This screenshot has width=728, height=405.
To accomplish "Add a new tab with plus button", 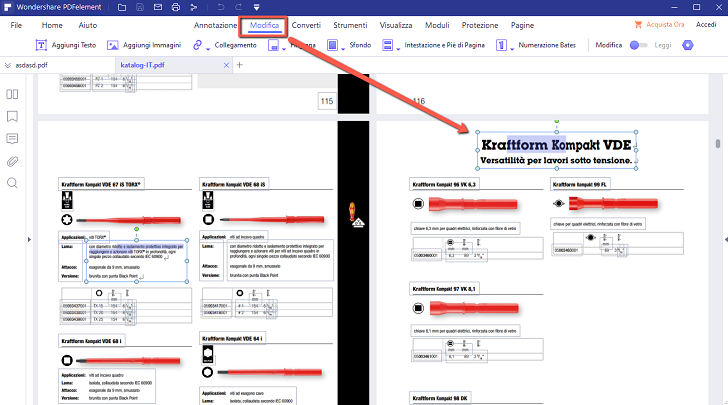I will 240,65.
